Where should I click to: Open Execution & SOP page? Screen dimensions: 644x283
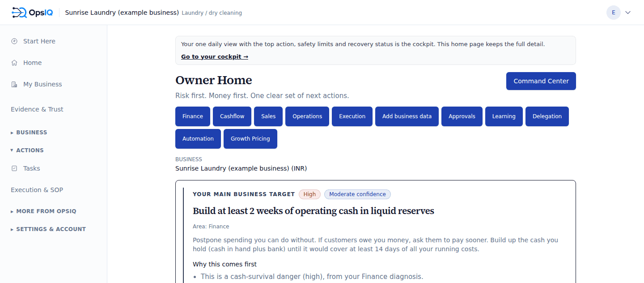click(x=37, y=190)
